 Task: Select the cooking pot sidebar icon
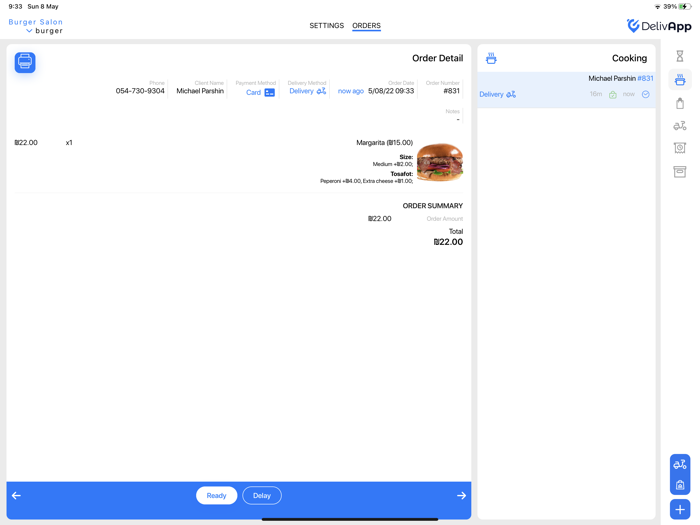(x=680, y=80)
